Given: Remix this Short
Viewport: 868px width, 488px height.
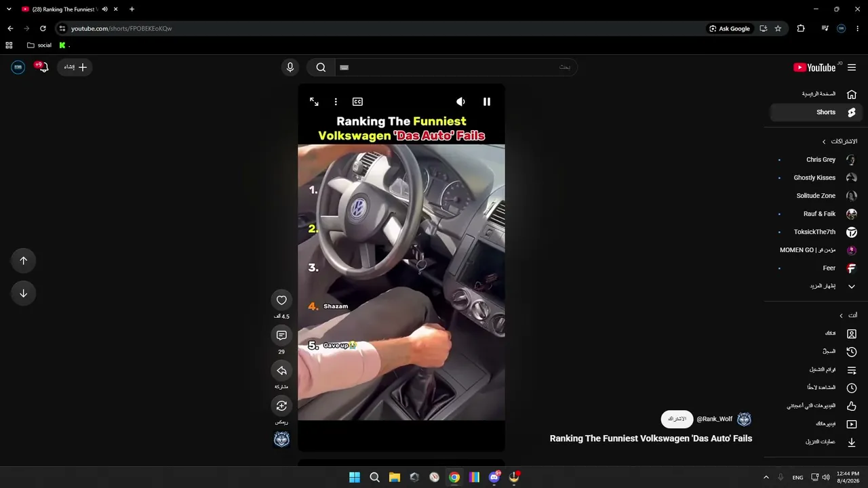Looking at the screenshot, I should (x=281, y=406).
